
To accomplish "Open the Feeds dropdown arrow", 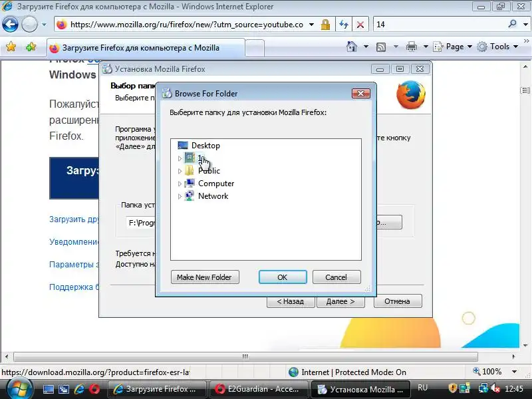I will [396, 47].
